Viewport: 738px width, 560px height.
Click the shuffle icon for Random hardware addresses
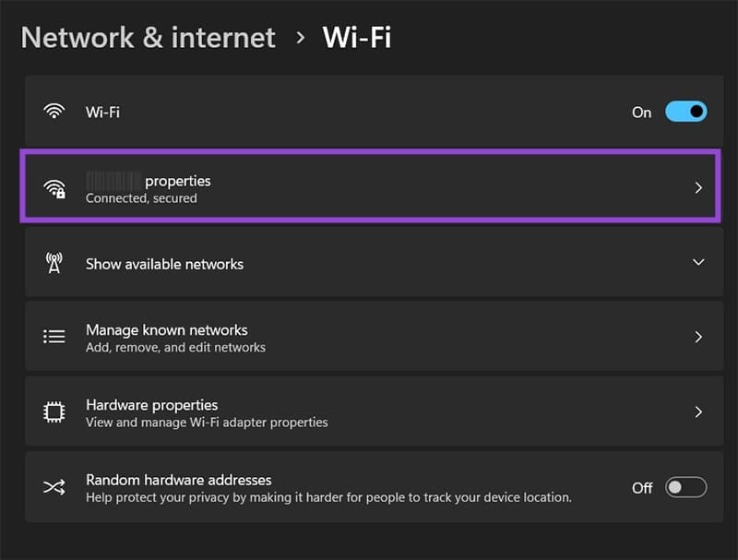click(54, 487)
